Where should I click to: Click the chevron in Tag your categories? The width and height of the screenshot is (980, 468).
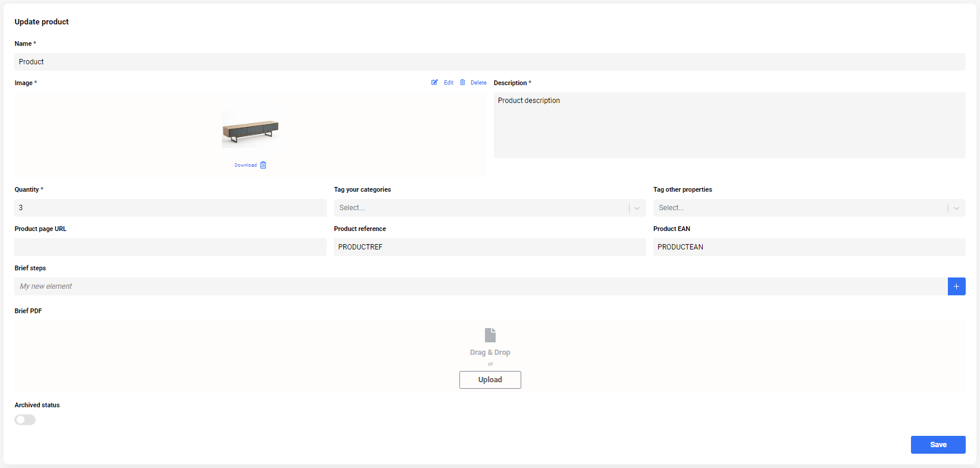[637, 208]
